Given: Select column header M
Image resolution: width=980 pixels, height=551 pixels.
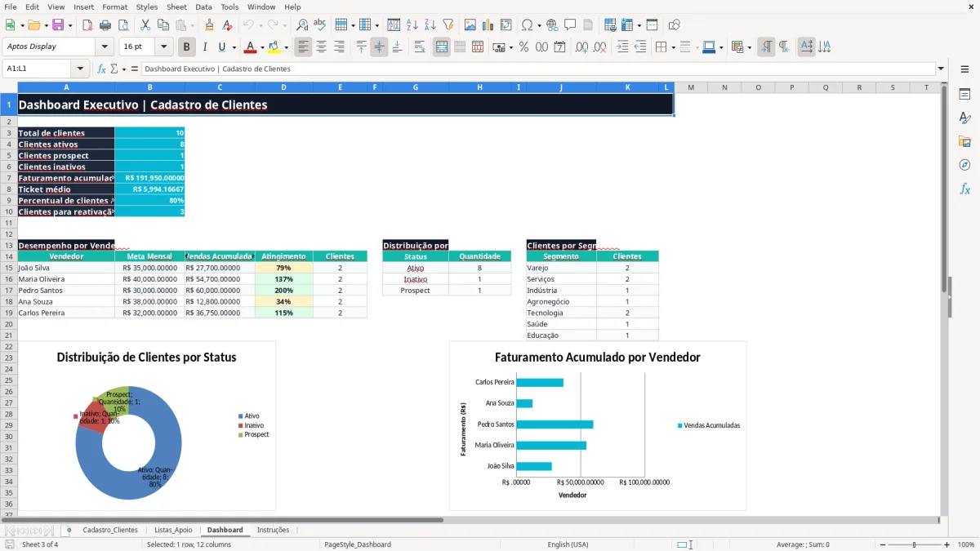Looking at the screenshot, I should coord(691,87).
